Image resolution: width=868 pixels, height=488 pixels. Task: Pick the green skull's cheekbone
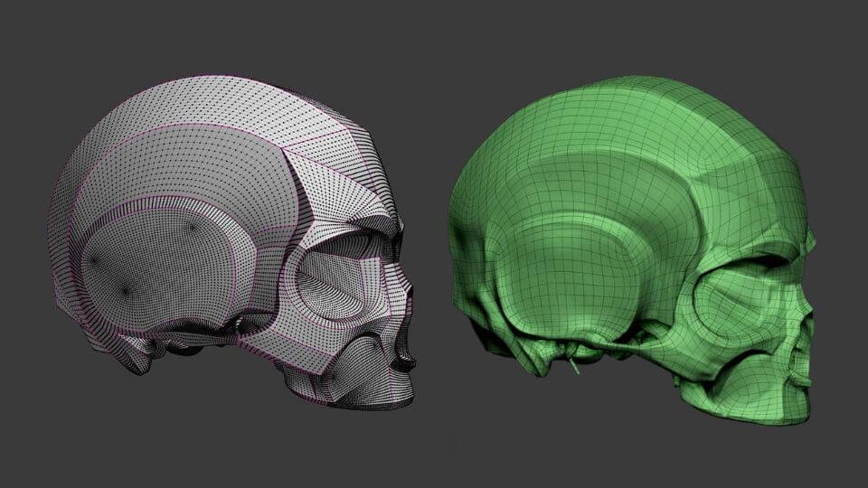coord(741,357)
